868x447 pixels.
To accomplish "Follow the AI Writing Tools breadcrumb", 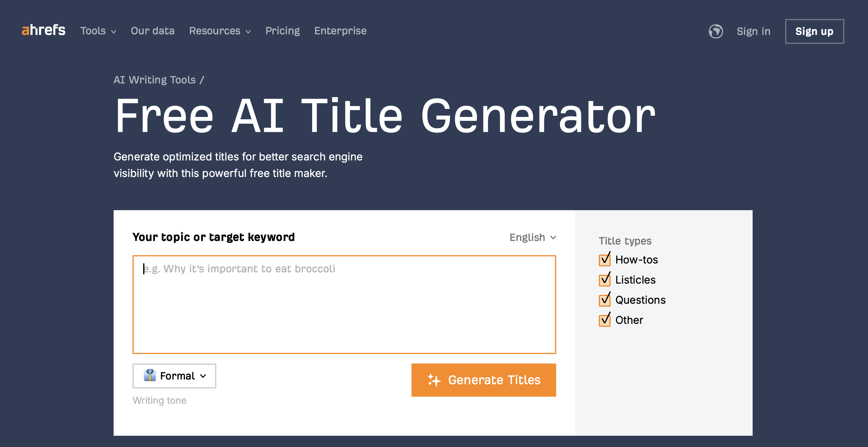I will [x=155, y=80].
